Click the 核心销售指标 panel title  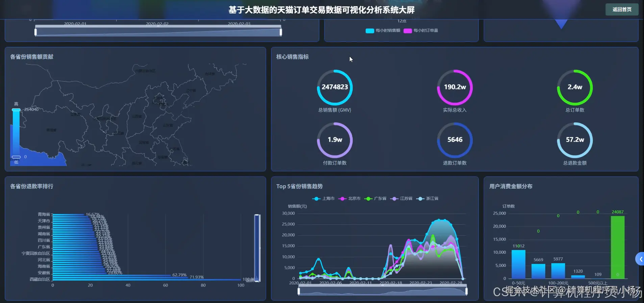pyautogui.click(x=293, y=57)
